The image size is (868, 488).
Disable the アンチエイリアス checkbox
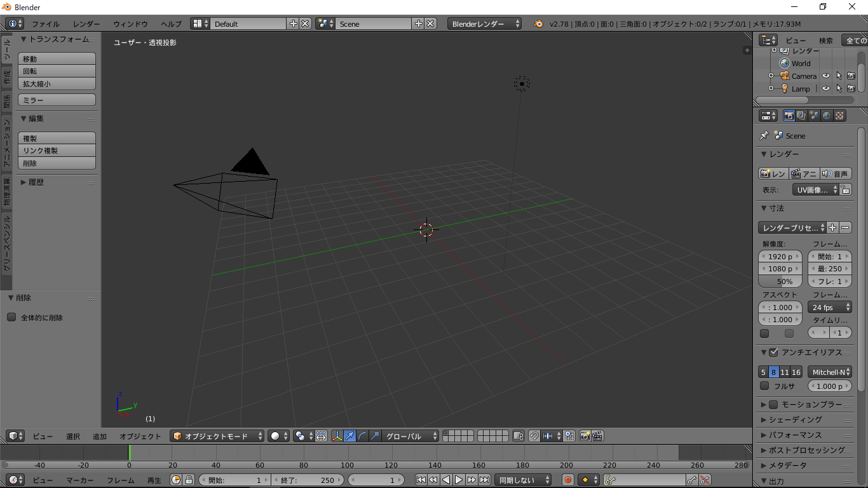(x=773, y=352)
